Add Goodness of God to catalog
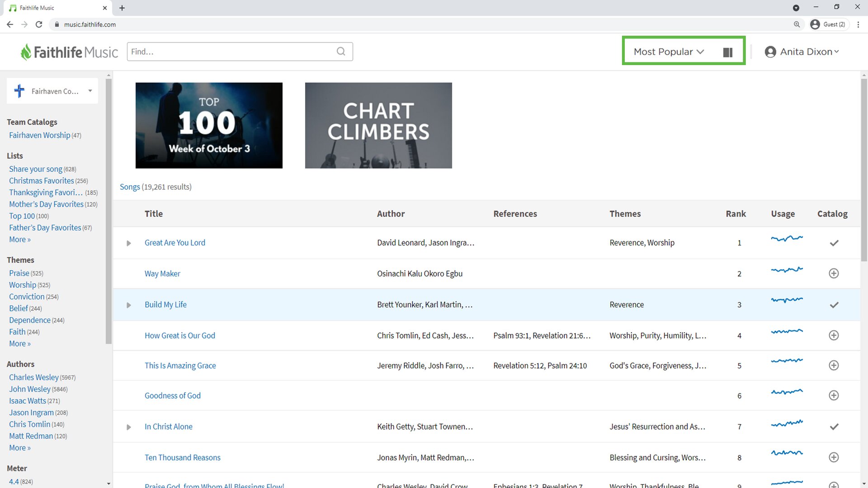 pos(834,395)
